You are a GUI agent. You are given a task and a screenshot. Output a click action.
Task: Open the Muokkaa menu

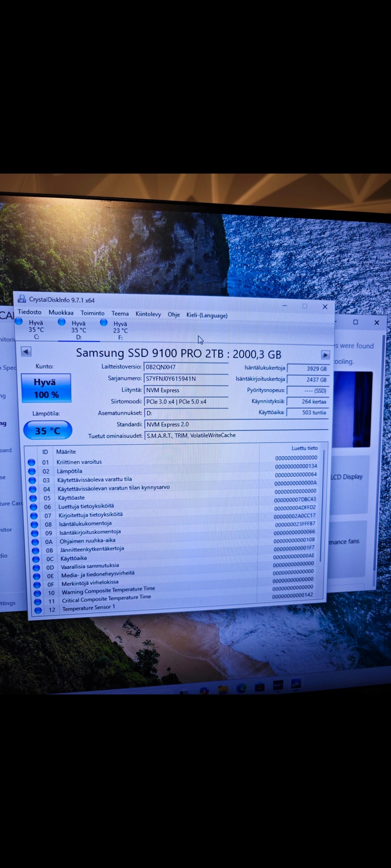[61, 313]
